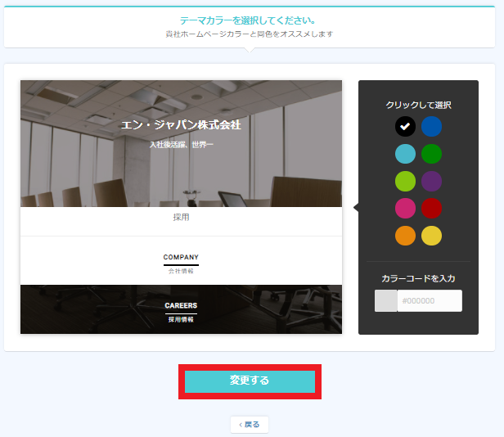Screen dimensions: 504x437
Task: Pick the purple theme color circle
Action: (431, 181)
